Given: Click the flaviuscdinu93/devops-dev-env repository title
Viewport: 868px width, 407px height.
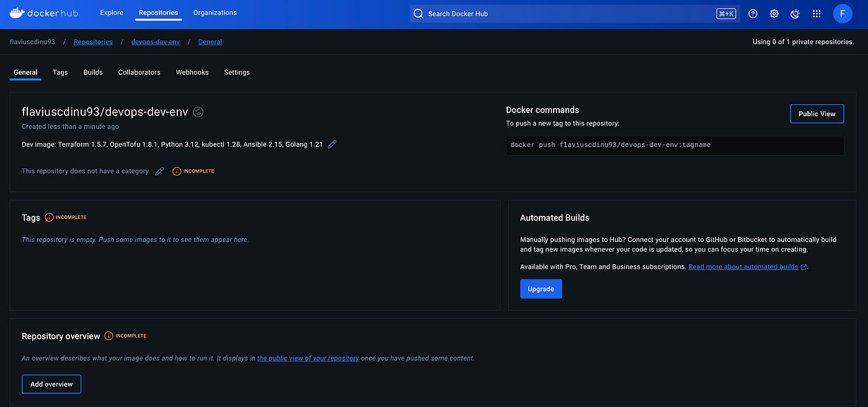Looking at the screenshot, I should [105, 112].
